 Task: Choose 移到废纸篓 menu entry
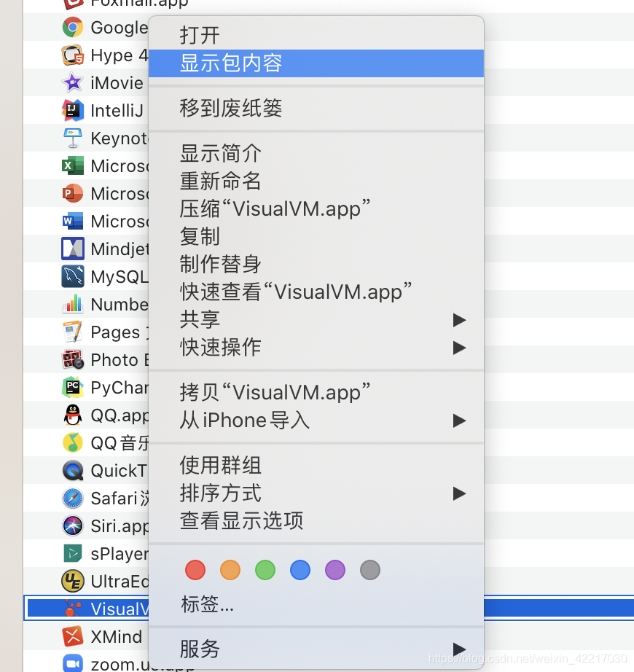pos(316,109)
